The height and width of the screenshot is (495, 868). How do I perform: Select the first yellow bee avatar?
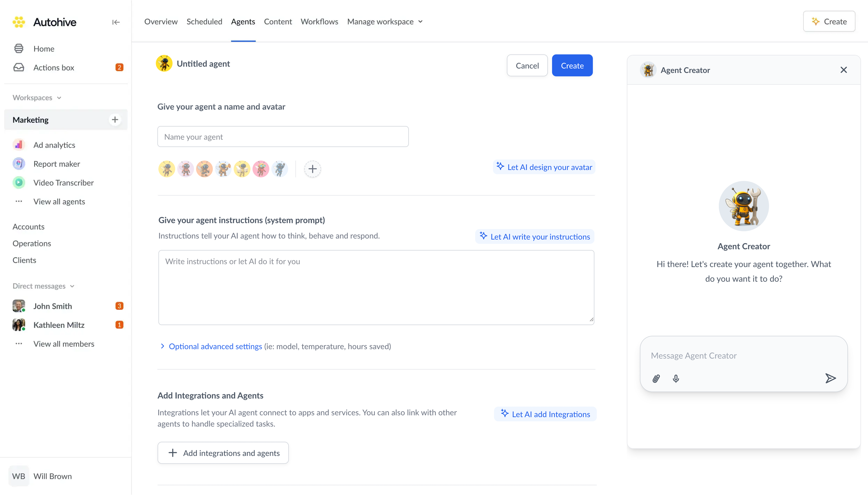167,169
